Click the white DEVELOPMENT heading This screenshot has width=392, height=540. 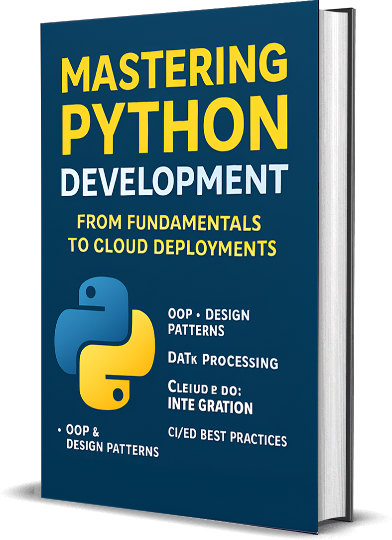[174, 180]
